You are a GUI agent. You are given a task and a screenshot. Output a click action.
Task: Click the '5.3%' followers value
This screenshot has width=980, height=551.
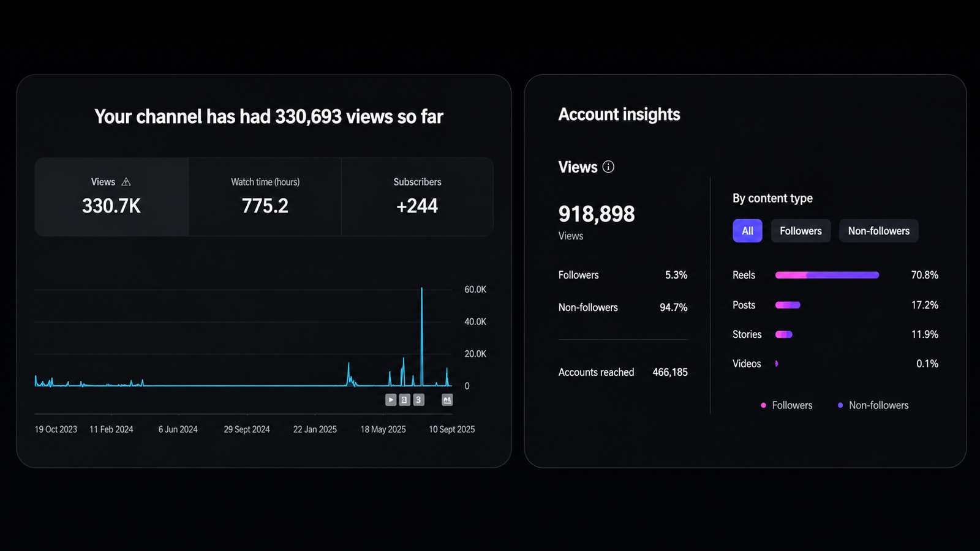676,275
